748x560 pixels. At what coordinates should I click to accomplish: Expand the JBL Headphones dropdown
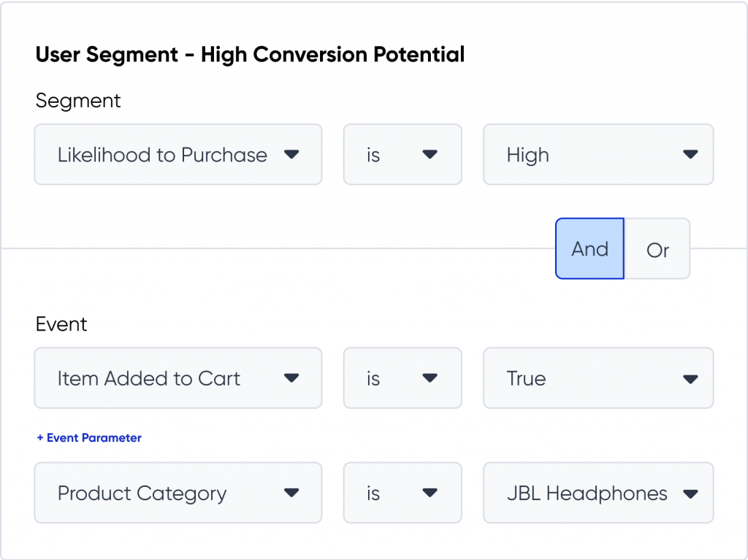pyautogui.click(x=598, y=493)
